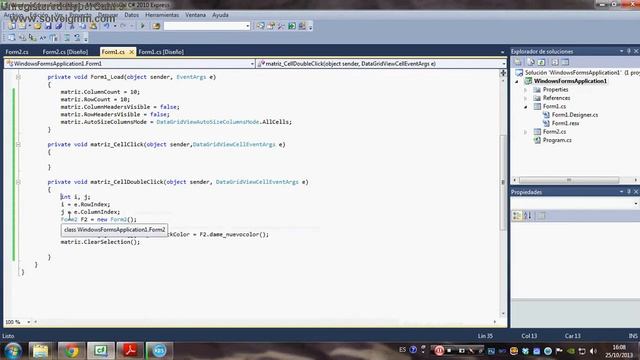Screen dimensions: 640x360
Task: Click the New Project toolbar icon
Action: (11, 26)
